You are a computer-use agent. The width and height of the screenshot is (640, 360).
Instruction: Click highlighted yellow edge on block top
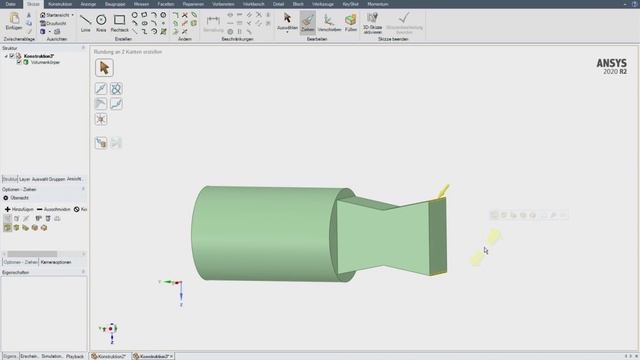click(437, 199)
